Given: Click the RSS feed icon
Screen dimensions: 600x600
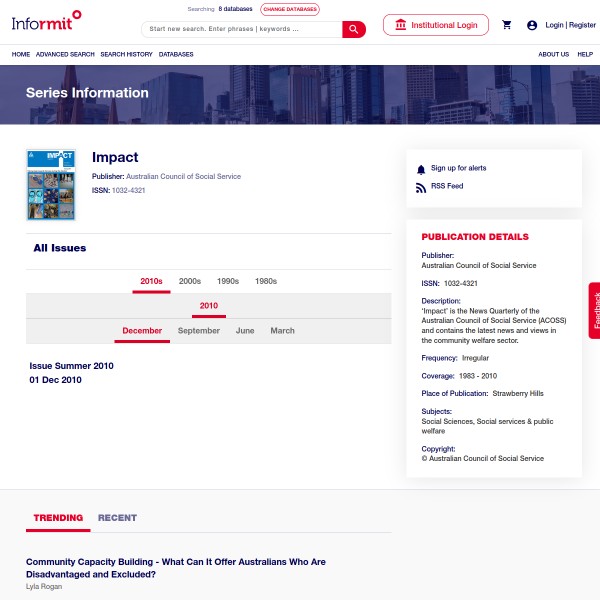Looking at the screenshot, I should (x=421, y=187).
